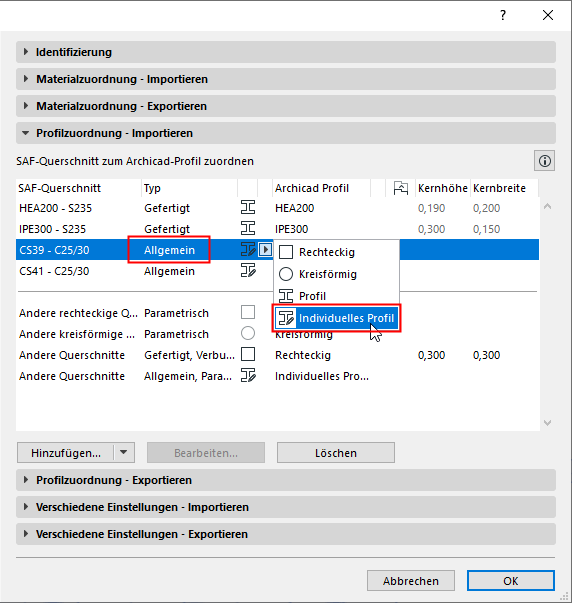The image size is (572, 603).
Task: Click the Rechteckig profile cell in Andere Querschnitte
Action: click(x=303, y=355)
